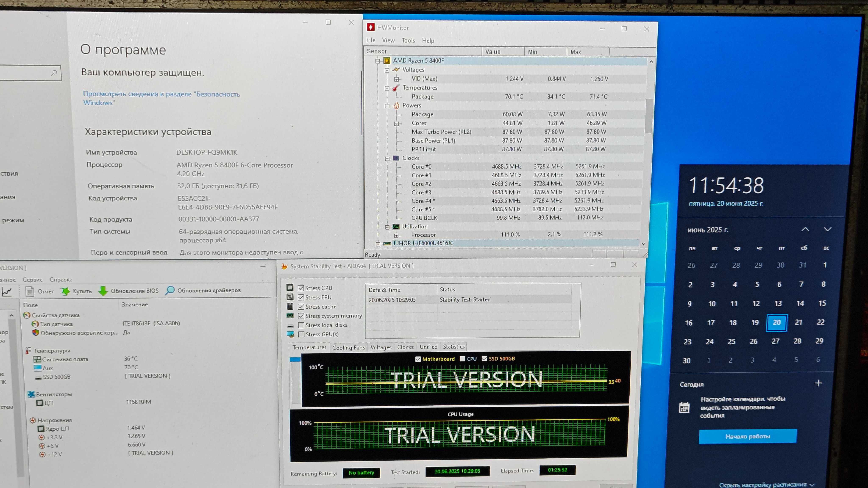The width and height of the screenshot is (868, 488).
Task: Collapse the Clocks node in HWMonitor
Action: click(x=387, y=158)
